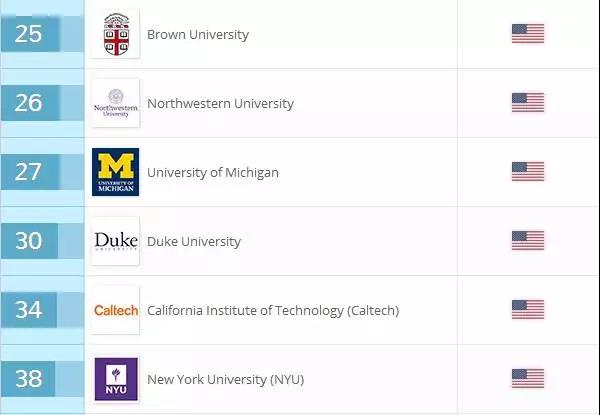
Task: Open the University of Michigan link
Action: pos(213,173)
